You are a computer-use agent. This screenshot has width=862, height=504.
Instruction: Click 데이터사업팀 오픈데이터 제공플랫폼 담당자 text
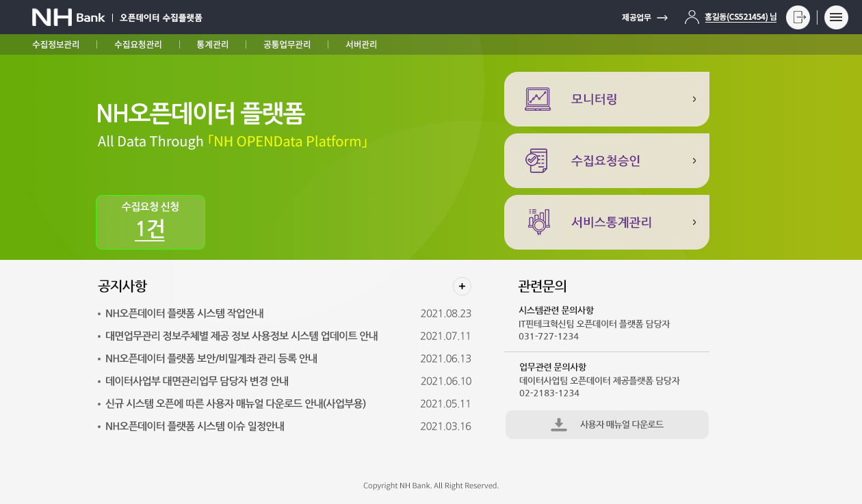point(599,381)
